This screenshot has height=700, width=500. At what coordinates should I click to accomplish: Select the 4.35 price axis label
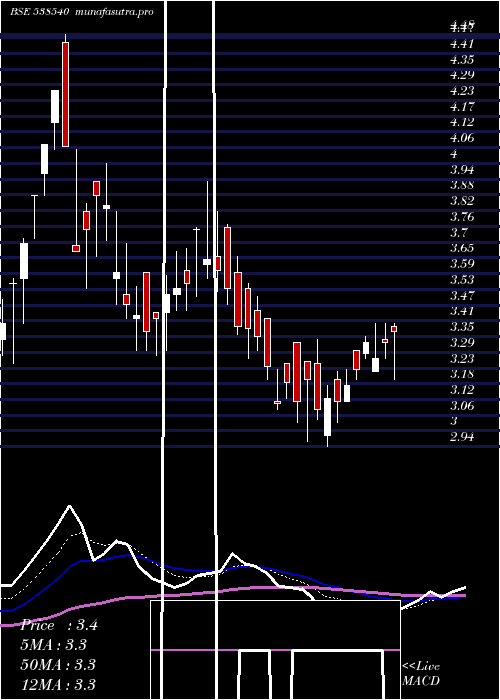pos(462,59)
